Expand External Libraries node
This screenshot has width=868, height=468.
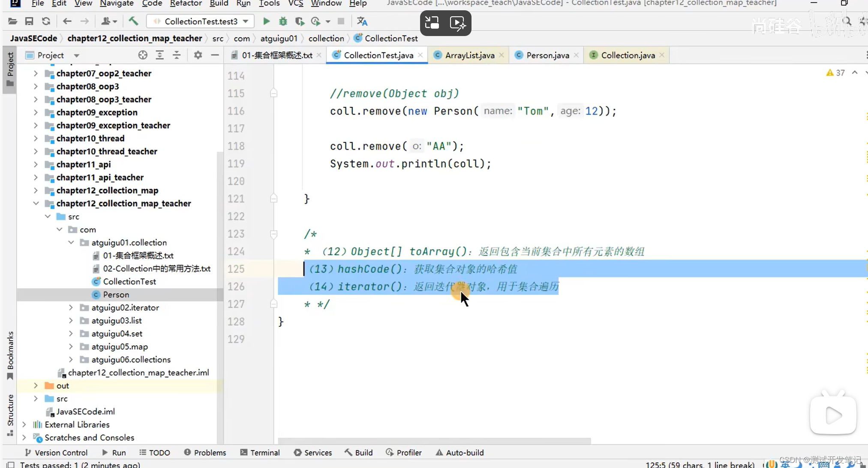pos(24,425)
